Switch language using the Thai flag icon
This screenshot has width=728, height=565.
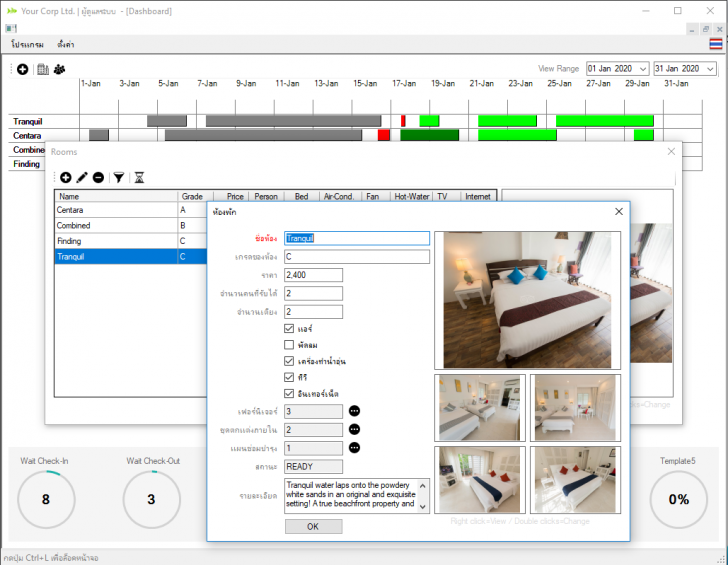point(715,44)
